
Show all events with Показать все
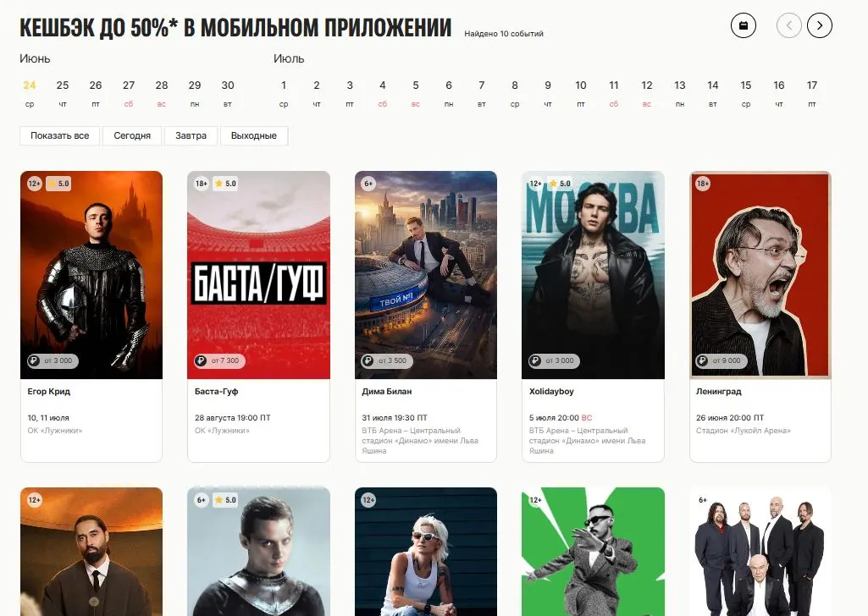(x=60, y=135)
